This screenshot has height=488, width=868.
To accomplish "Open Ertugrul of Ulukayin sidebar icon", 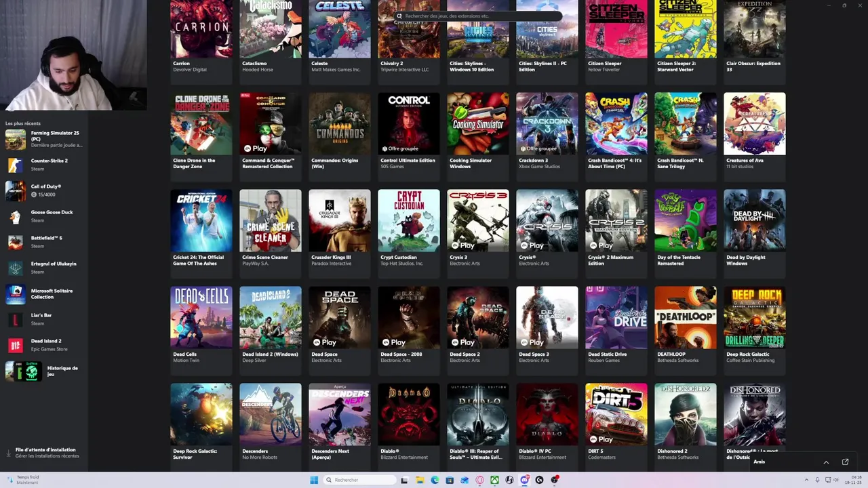I will pyautogui.click(x=16, y=268).
